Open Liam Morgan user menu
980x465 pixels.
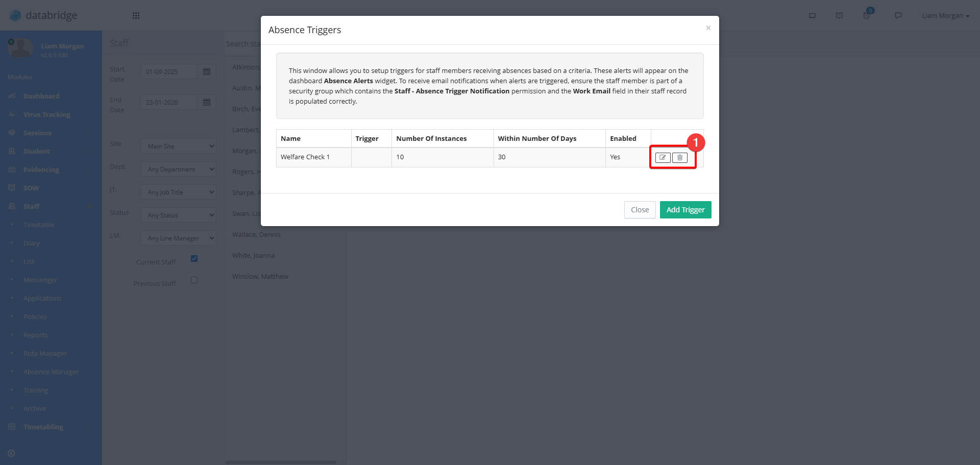(945, 15)
